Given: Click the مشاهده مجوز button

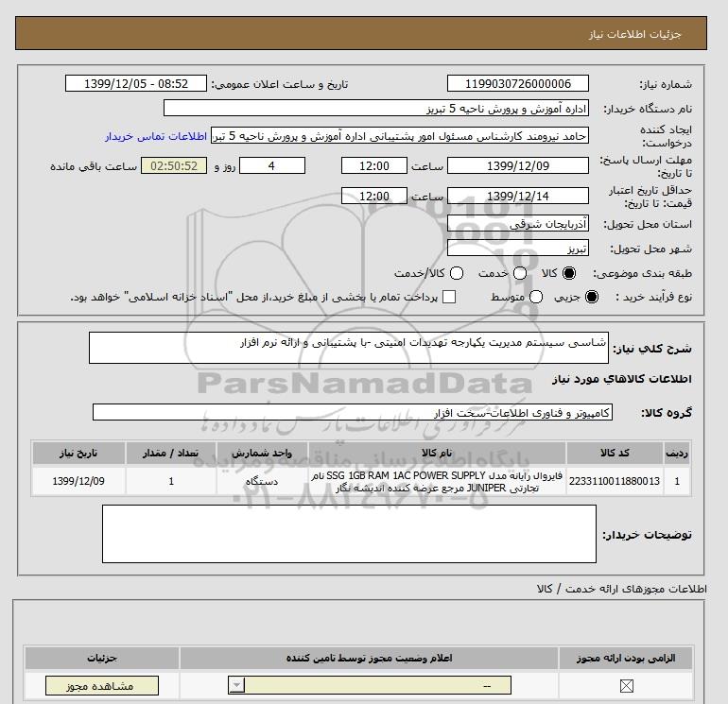Looking at the screenshot, I should pyautogui.click(x=102, y=685).
